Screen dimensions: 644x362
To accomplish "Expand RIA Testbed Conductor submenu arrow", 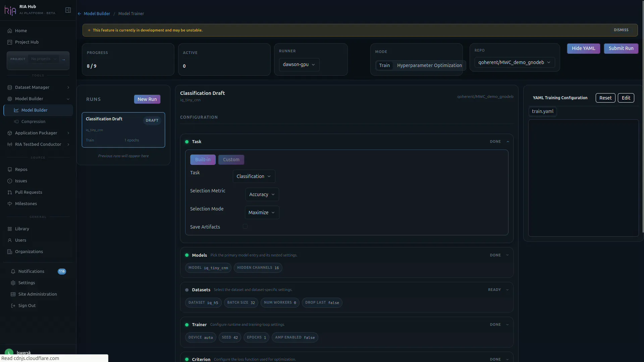I will pos(68,144).
